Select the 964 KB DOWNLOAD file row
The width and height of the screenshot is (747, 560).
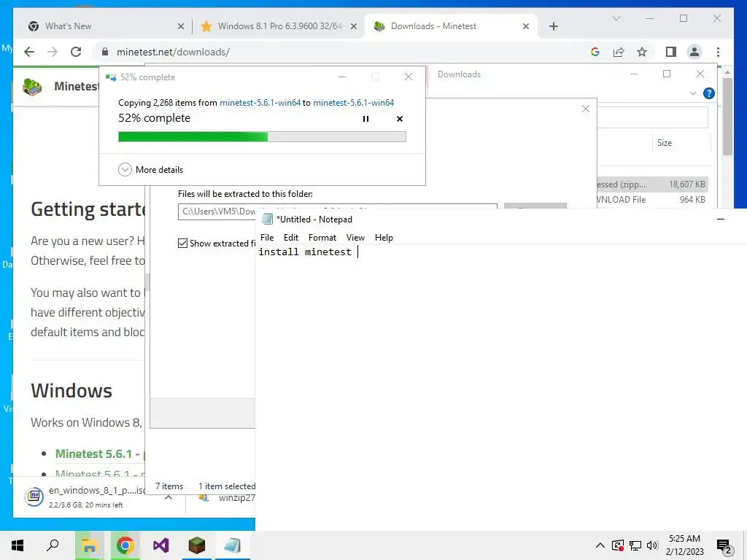(x=652, y=200)
